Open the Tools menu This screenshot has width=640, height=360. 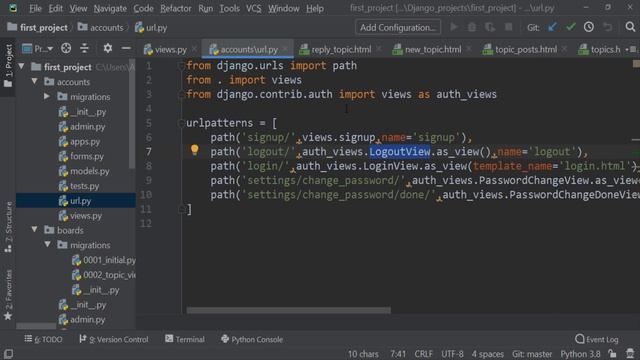[229, 8]
